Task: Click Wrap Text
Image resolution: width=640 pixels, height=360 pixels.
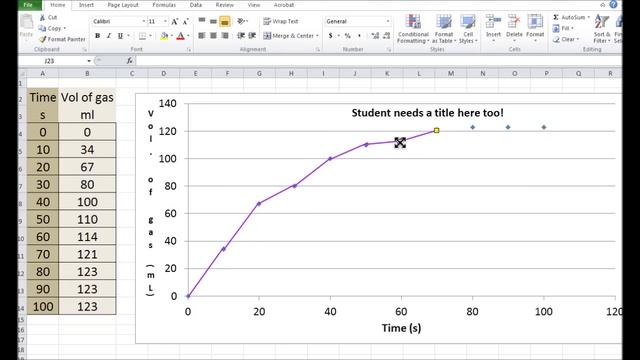Action: click(281, 21)
